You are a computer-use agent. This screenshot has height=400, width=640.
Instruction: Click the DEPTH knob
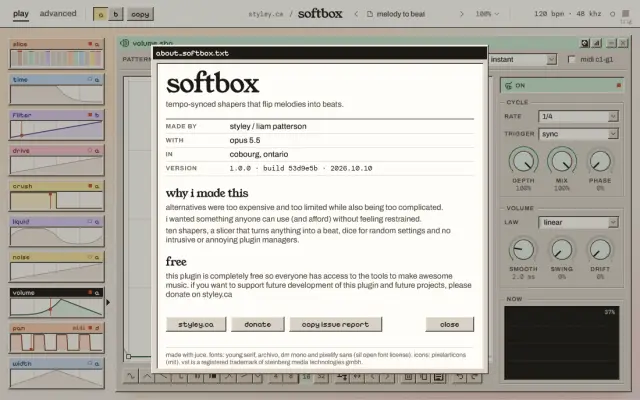[523, 161]
